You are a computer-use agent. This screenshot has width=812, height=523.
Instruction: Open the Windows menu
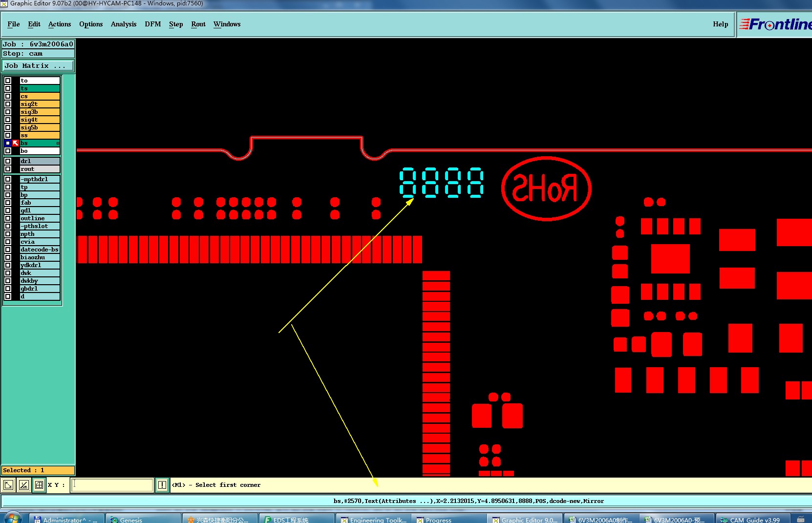click(227, 24)
